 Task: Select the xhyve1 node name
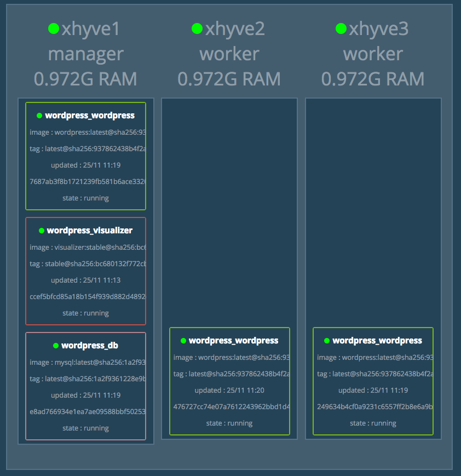click(x=90, y=29)
